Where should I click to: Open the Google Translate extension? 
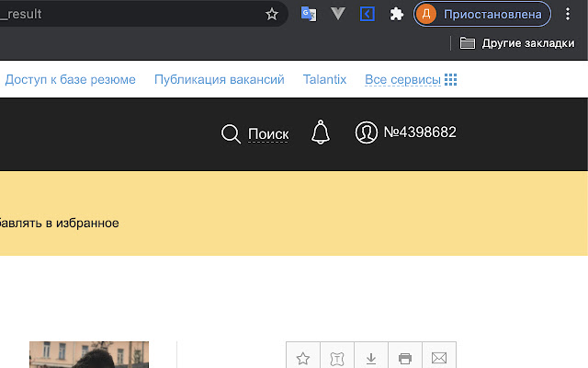click(309, 15)
